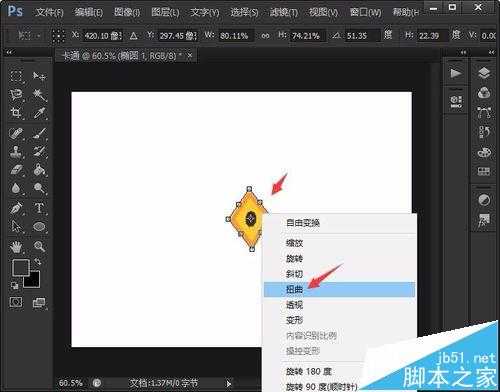Image resolution: width=500 pixels, height=392 pixels.
Task: Expand the rightmost panel dock arrows
Action: (x=491, y=52)
